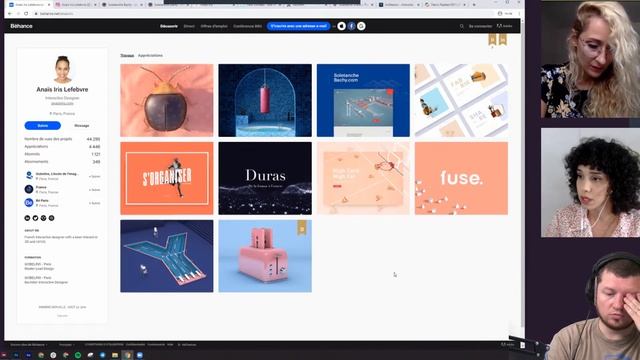
Task: Open a new browser tab with plus icon
Action: (474, 4)
